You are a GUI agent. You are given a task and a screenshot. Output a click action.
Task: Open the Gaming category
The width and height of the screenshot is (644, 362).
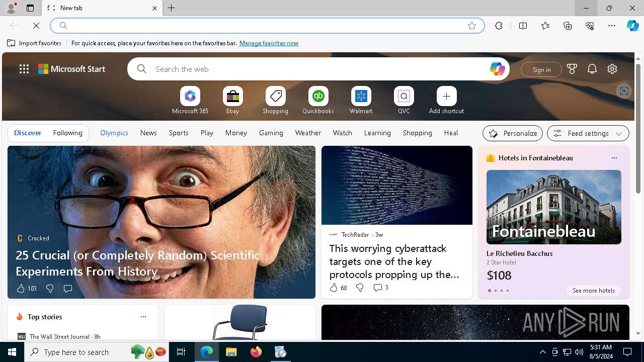coord(271,133)
